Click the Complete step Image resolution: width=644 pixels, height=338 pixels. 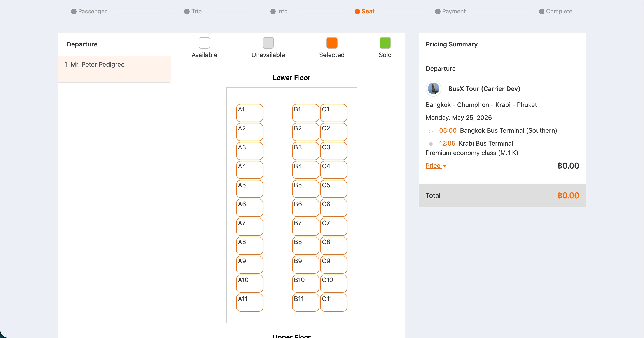[555, 11]
